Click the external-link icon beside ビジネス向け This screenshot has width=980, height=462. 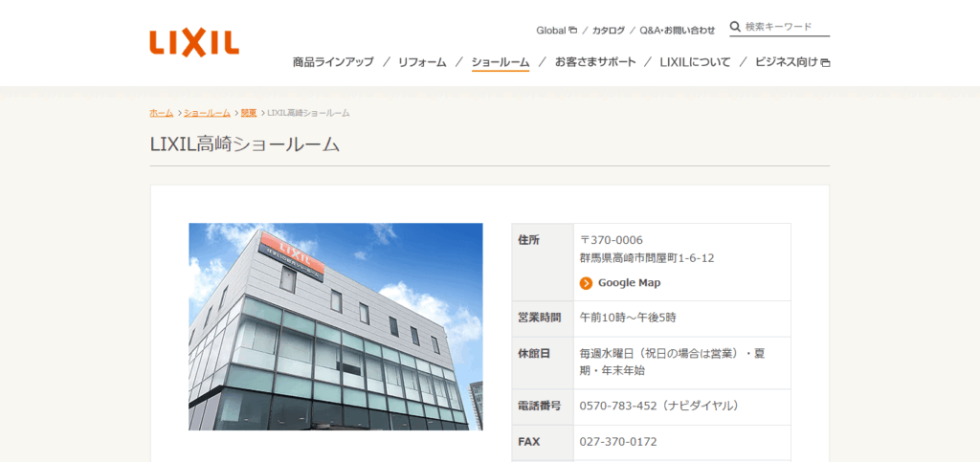click(825, 62)
